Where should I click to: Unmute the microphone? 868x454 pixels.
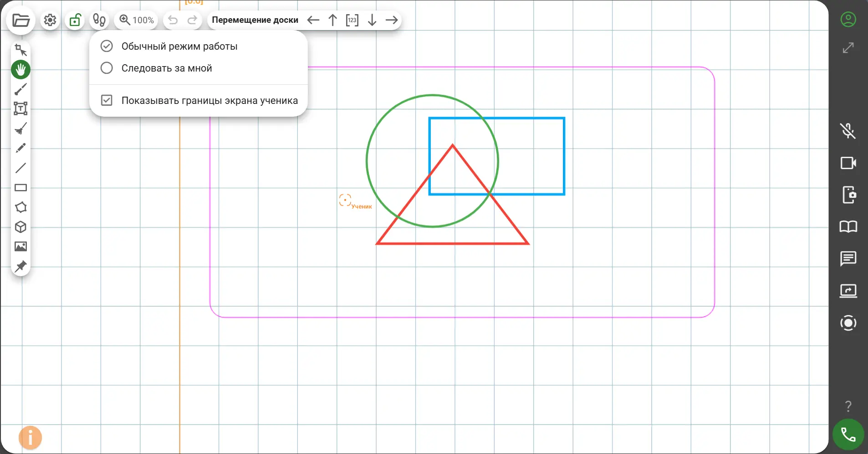point(848,131)
